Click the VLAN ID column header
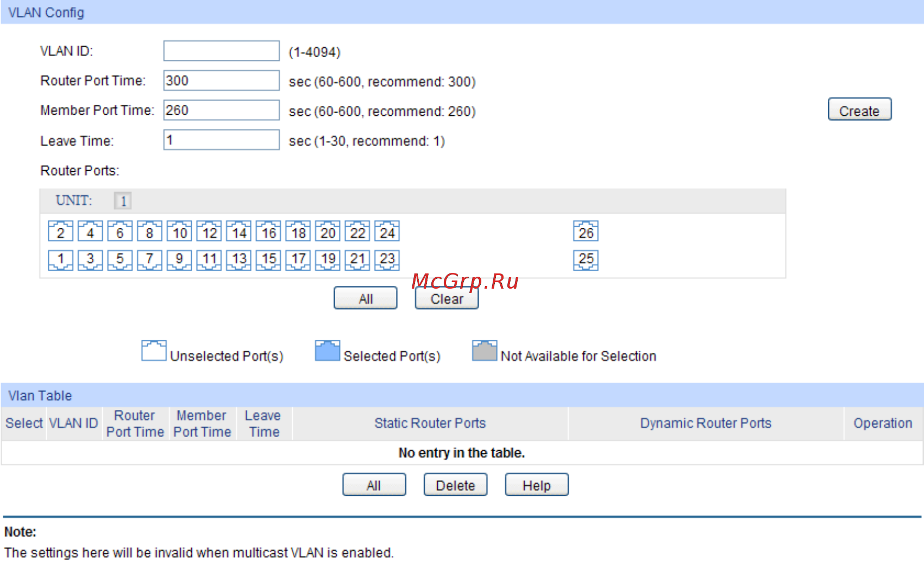The width and height of the screenshot is (924, 561). click(73, 423)
